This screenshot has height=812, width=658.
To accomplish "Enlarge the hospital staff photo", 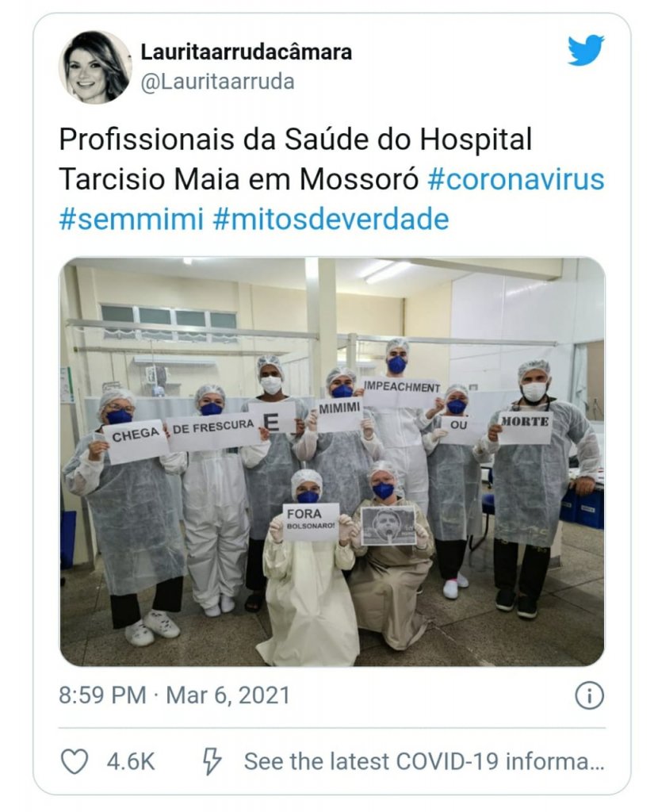I will click(332, 462).
